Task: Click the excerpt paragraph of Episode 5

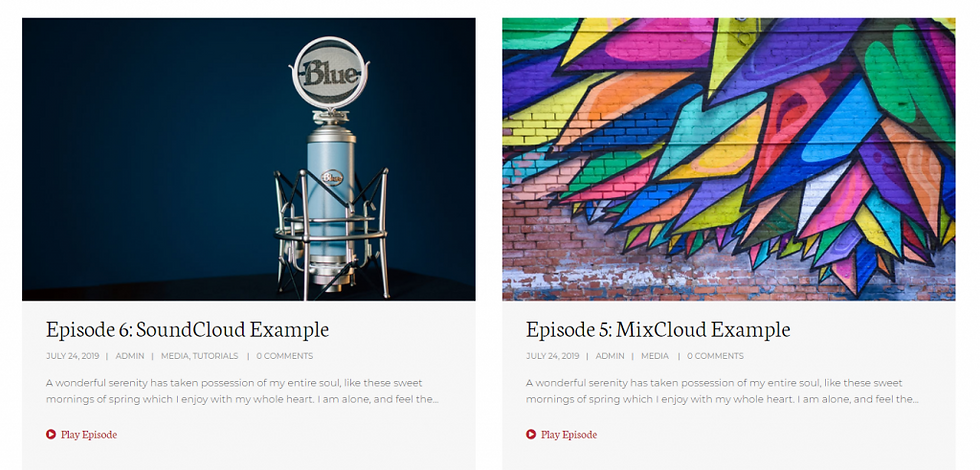Action: (x=722, y=391)
